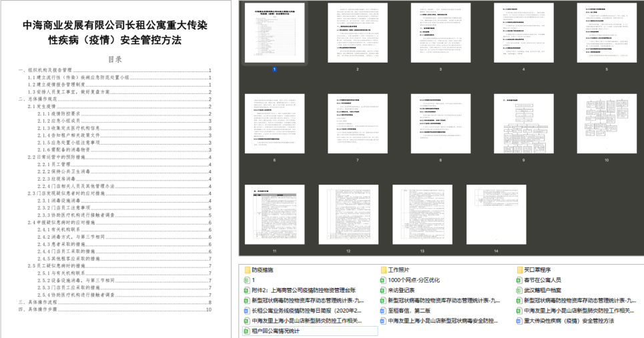
Task: Jump to contents entry 2.3.2 门店员工注意事项
Action: (124, 208)
